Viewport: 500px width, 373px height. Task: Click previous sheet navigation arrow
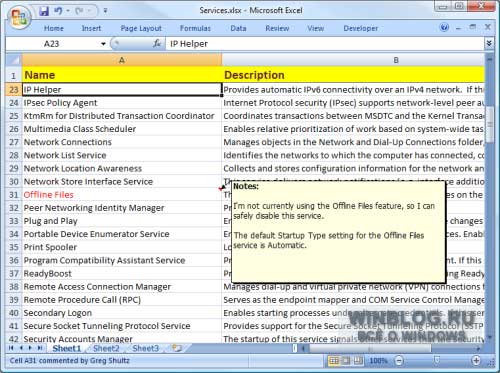tap(21, 348)
